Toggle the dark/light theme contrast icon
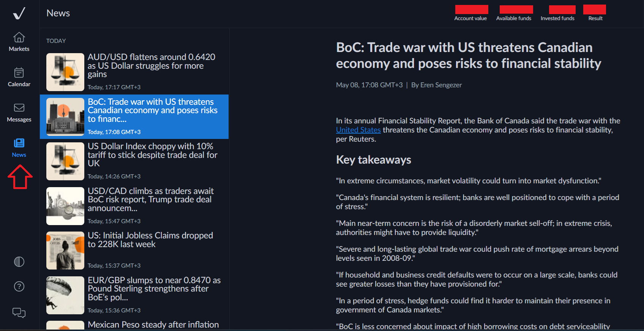Image resolution: width=644 pixels, height=331 pixels. pos(19,262)
